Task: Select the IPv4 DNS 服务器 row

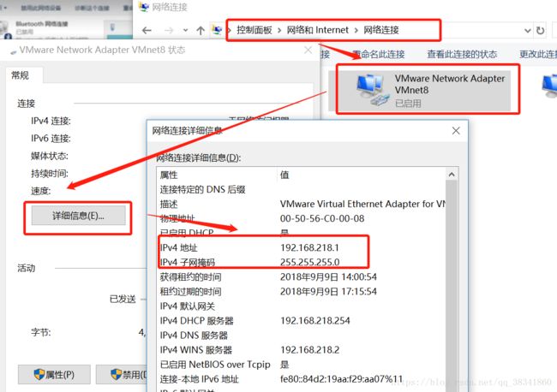Action: click(302, 336)
